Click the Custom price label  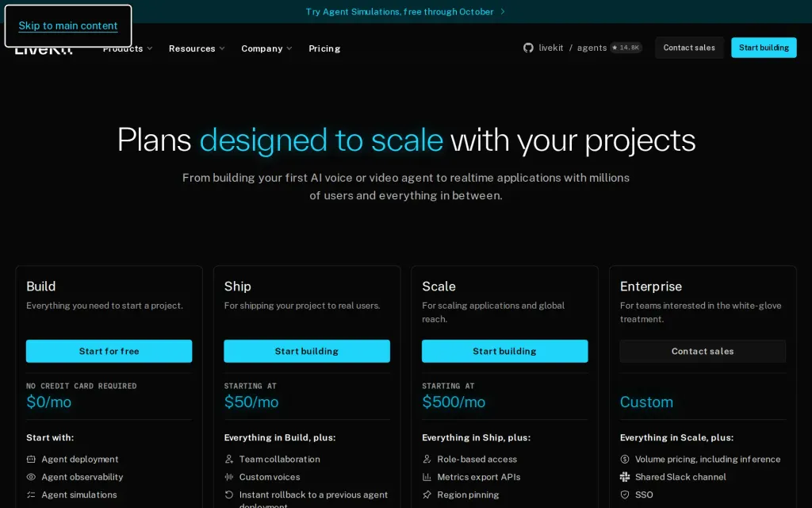click(646, 402)
